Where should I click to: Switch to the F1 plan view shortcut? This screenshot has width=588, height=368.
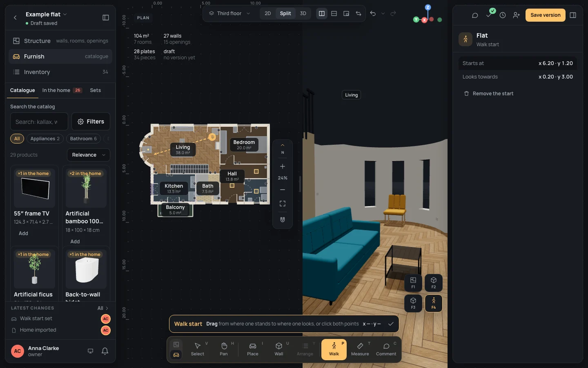click(x=413, y=283)
